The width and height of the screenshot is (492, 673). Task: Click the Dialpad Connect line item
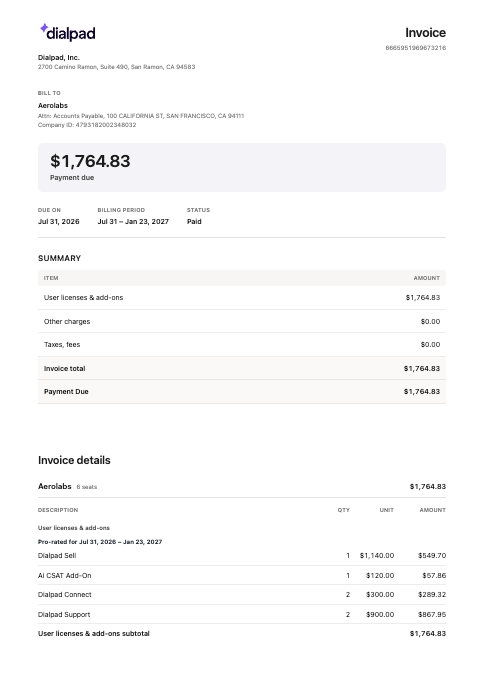242,595
